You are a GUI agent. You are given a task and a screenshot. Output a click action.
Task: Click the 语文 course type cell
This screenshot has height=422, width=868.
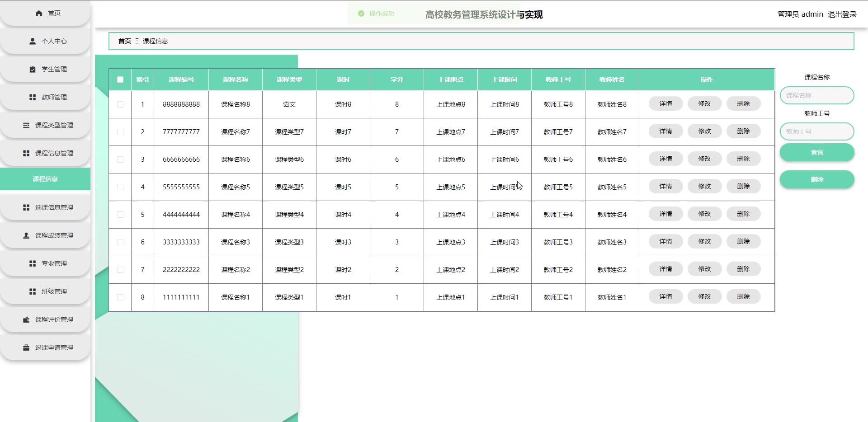pos(289,104)
